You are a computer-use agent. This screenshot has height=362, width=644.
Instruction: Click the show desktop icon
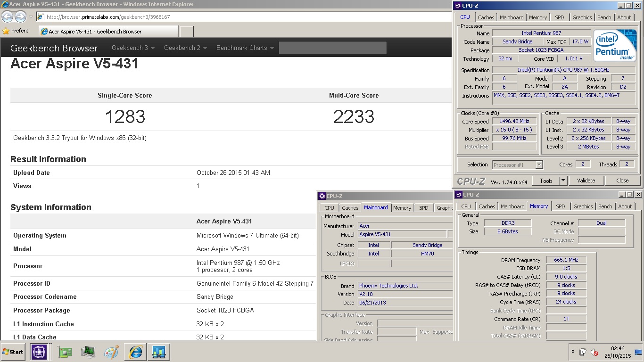[x=638, y=352]
